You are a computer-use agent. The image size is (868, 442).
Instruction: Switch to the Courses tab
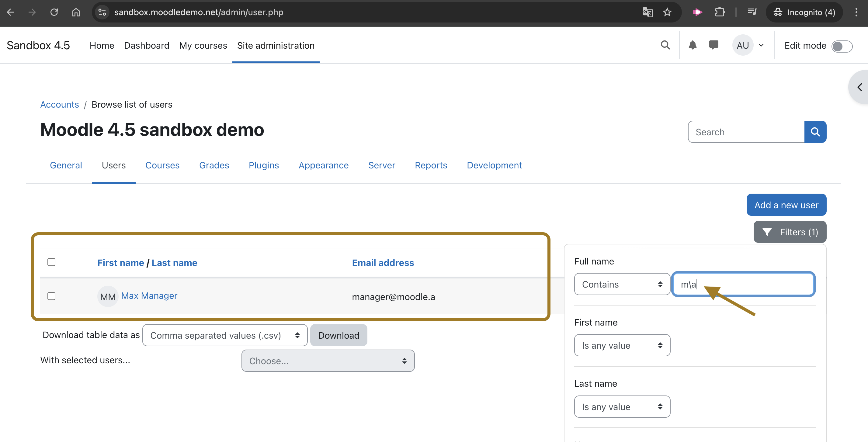click(x=162, y=165)
